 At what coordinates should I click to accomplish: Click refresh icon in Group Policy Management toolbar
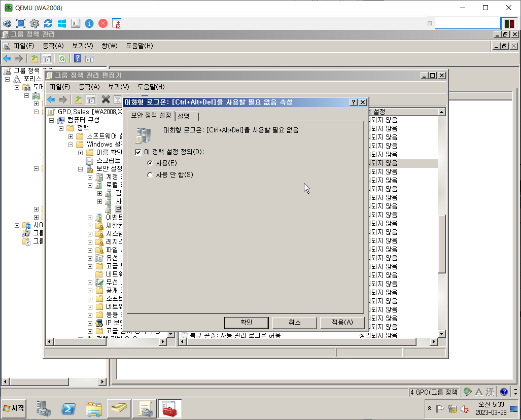pos(62,59)
